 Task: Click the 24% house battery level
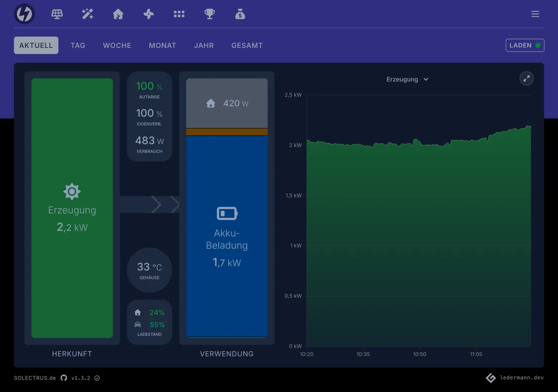[x=157, y=313]
